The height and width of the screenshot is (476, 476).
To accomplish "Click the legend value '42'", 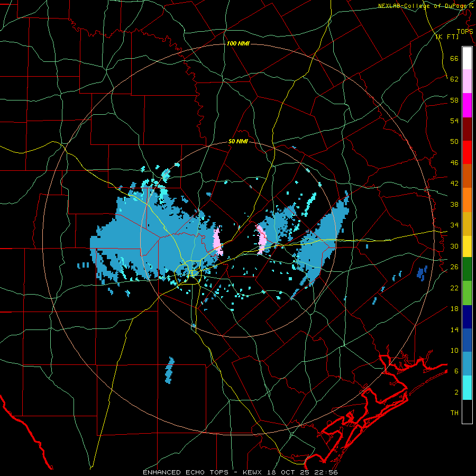I will [x=454, y=184].
